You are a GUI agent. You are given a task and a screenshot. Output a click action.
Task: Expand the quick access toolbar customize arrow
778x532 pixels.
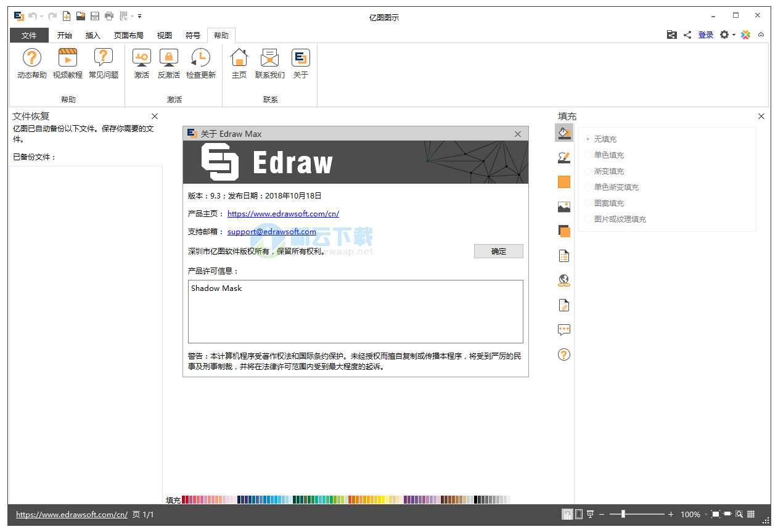(x=140, y=16)
